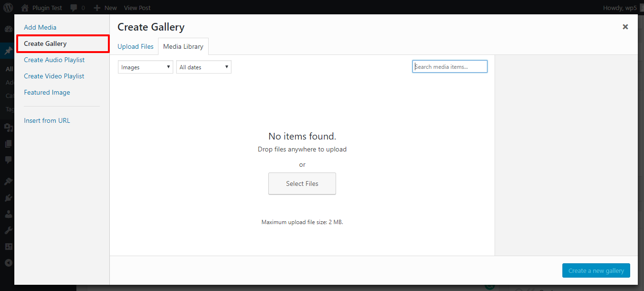Click Create a new gallery button
The height and width of the screenshot is (291, 644).
[596, 270]
